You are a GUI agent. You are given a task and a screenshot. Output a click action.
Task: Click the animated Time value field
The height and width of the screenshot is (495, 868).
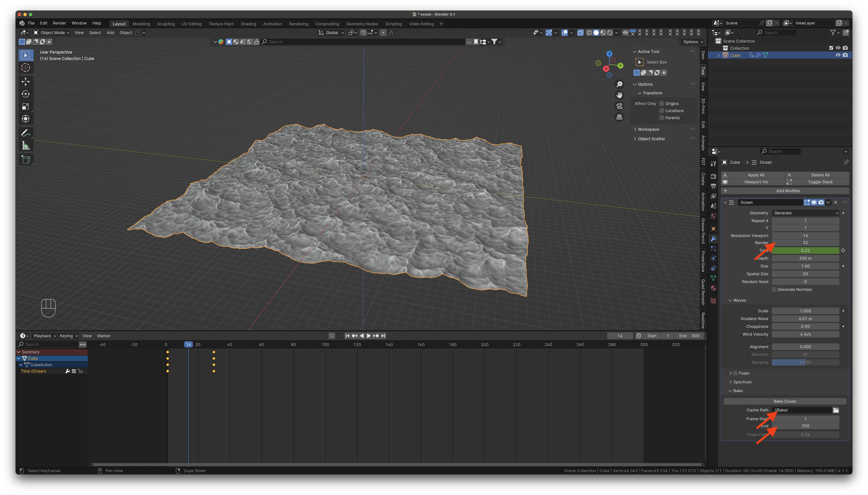click(805, 251)
